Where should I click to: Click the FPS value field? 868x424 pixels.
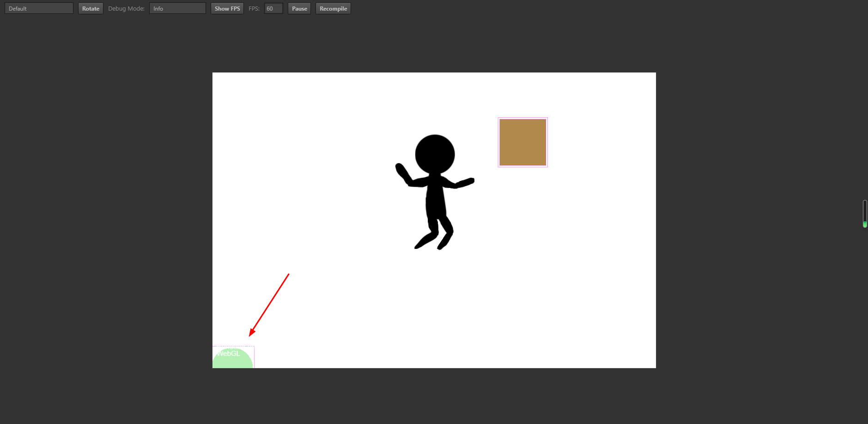(273, 8)
